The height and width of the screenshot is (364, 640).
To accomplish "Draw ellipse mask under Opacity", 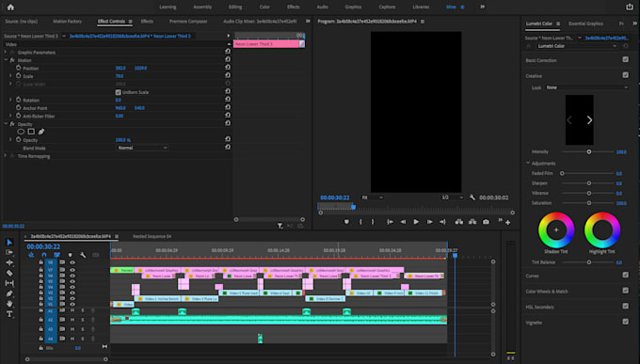I will click(21, 132).
